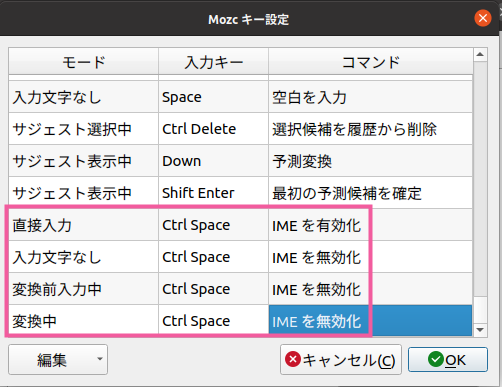
Task: Select the Space key cell
Action: (213, 97)
